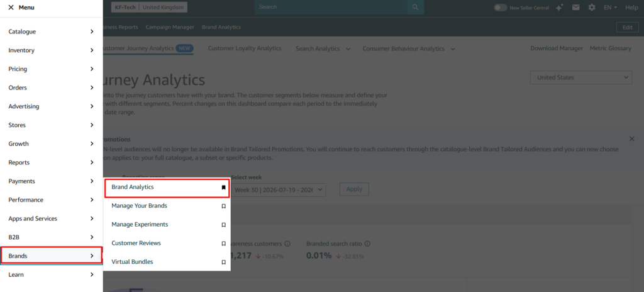Expand the Stores menu chevron
644x292 pixels.
pyautogui.click(x=92, y=125)
